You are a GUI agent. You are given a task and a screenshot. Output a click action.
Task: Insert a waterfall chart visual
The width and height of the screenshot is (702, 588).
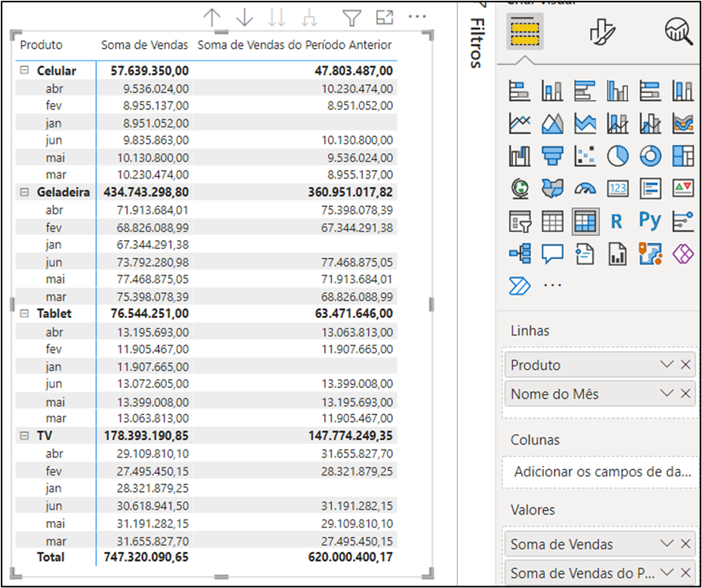click(519, 156)
